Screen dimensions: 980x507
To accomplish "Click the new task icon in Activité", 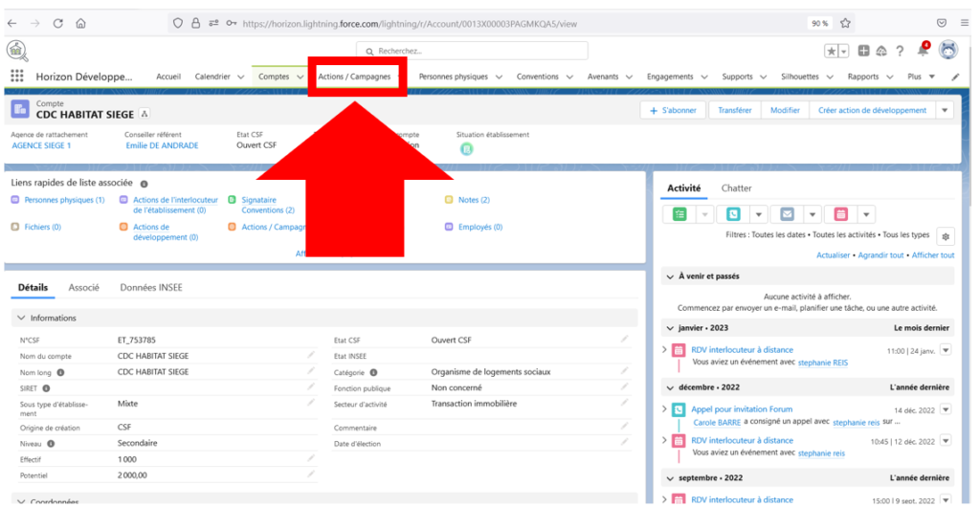I will click(679, 214).
